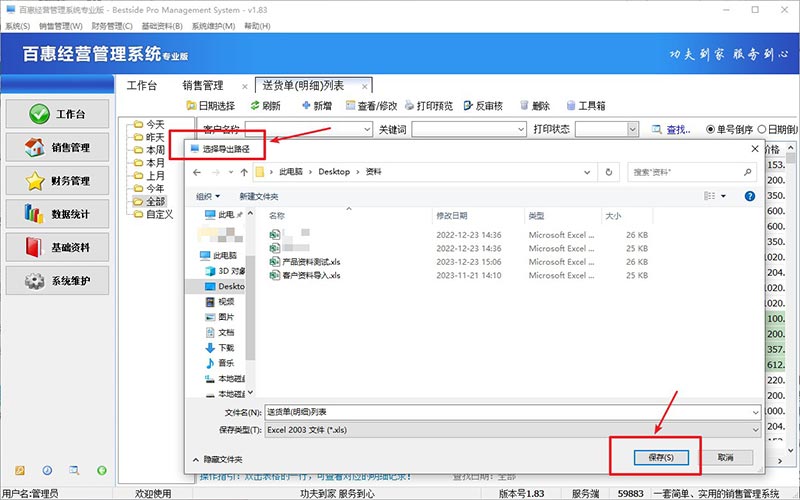The height and width of the screenshot is (500, 800).
Task: Select 今天 in date tree
Action: [155, 124]
